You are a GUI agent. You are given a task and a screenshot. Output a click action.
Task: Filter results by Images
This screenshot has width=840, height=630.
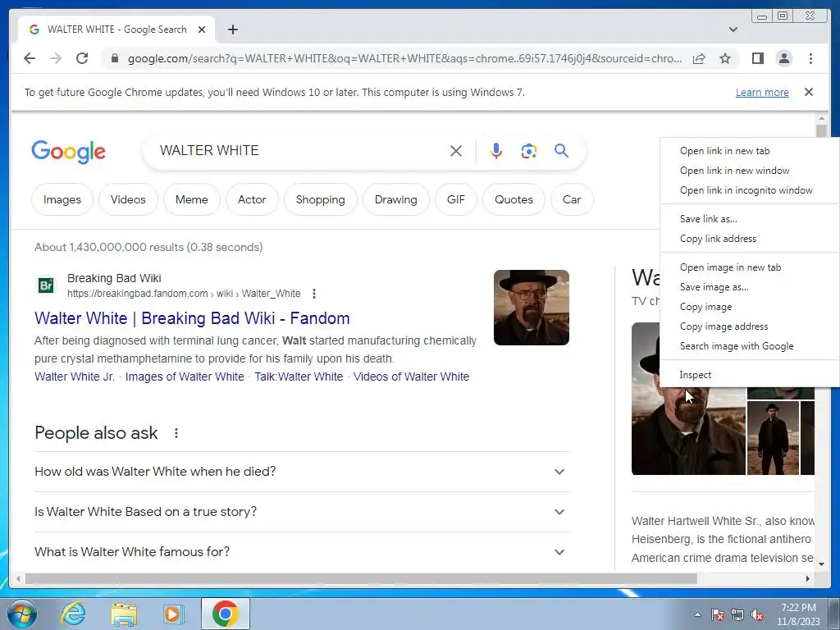coord(62,200)
